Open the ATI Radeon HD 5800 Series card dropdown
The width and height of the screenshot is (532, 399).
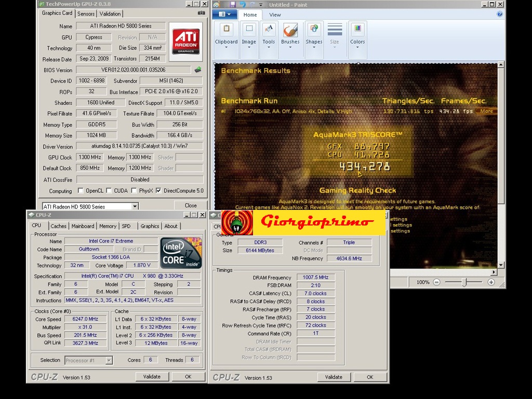coord(135,206)
